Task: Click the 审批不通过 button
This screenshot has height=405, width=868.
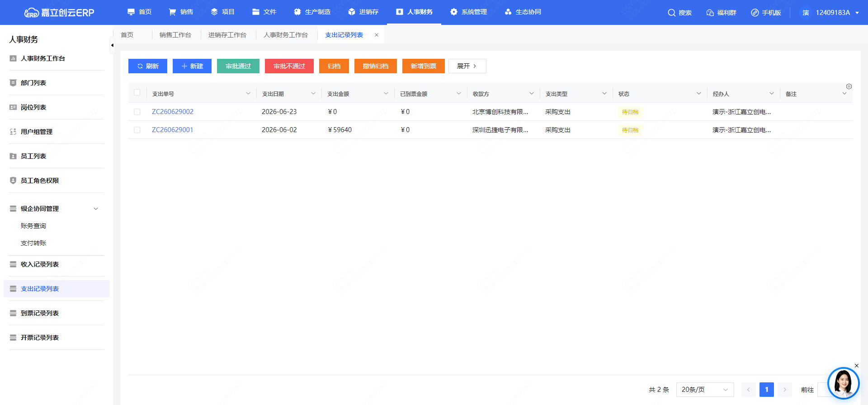Action: [289, 66]
